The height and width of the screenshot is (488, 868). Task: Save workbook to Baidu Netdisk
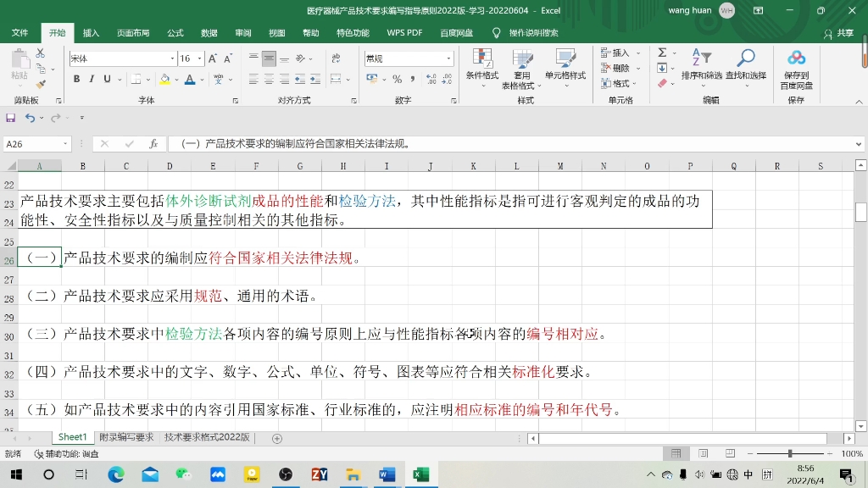[x=795, y=68]
